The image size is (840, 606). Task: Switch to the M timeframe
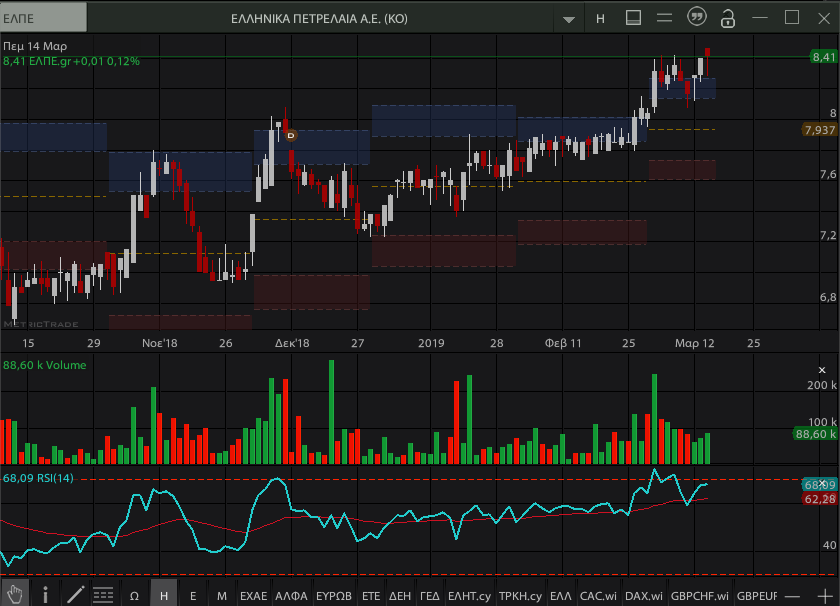[x=222, y=596]
